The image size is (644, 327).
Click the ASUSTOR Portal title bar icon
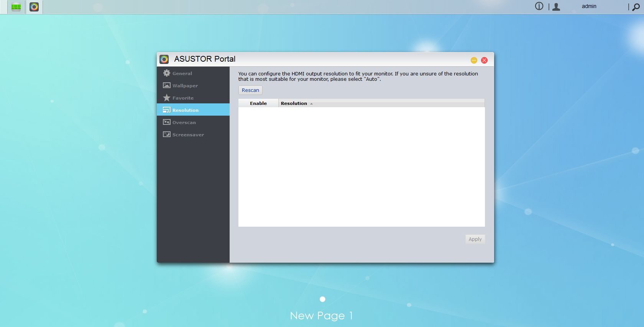(164, 59)
